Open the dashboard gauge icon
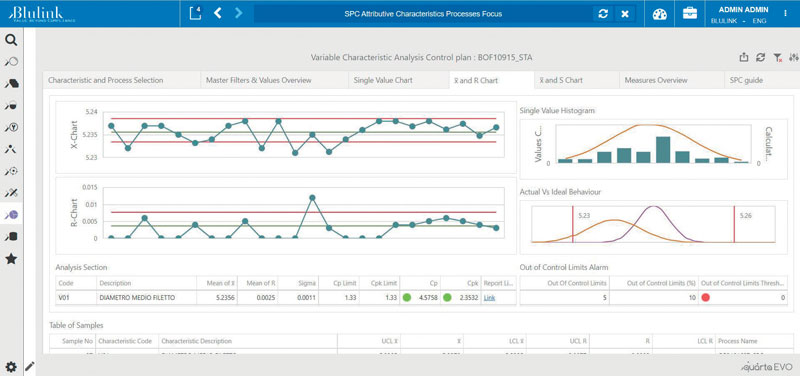 (660, 14)
